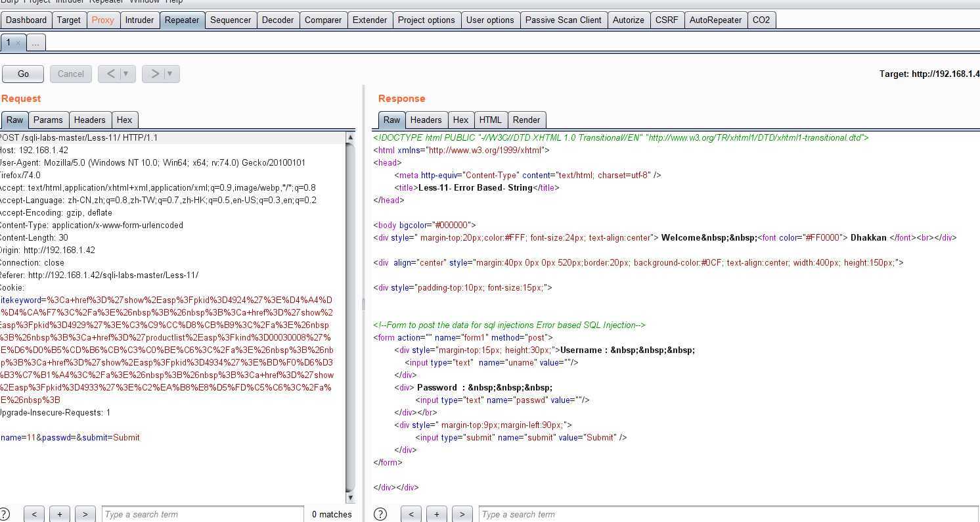Click the Request search plus options button
The image size is (980, 522).
coord(59,514)
